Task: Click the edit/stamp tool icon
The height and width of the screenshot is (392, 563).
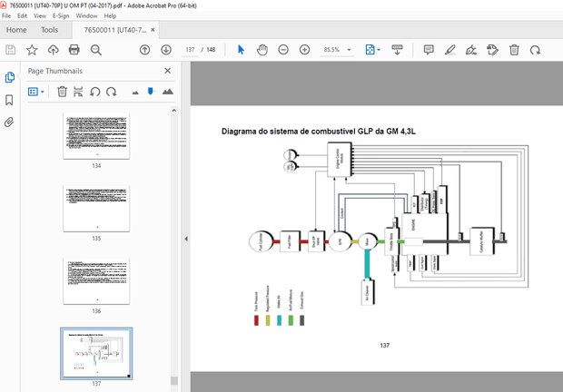Action: (492, 50)
